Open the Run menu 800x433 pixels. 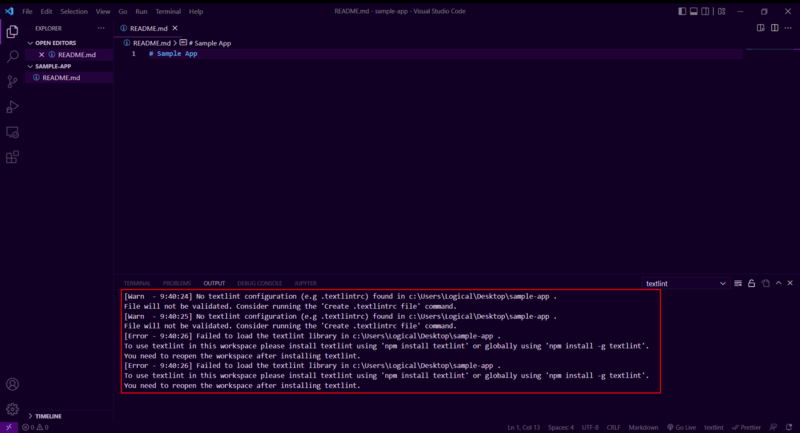(x=141, y=11)
